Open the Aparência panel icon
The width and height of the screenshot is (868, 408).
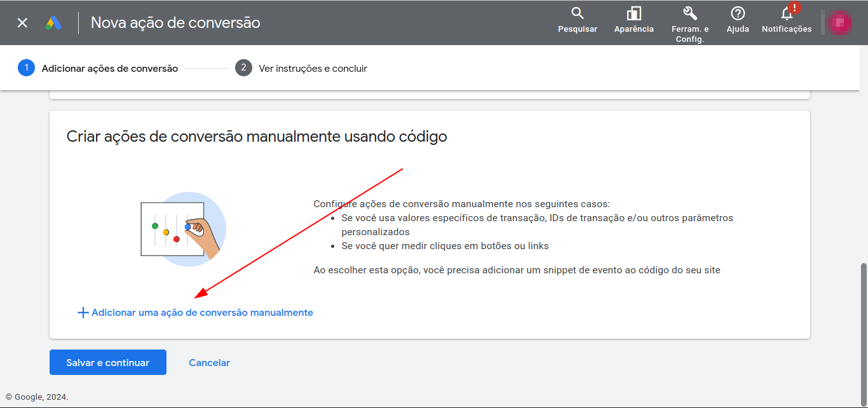click(634, 13)
